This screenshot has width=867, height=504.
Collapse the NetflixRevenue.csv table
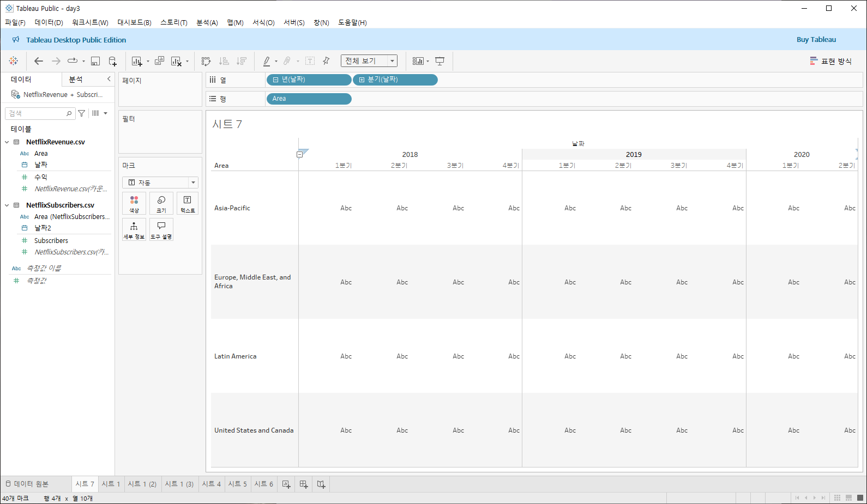click(x=7, y=142)
